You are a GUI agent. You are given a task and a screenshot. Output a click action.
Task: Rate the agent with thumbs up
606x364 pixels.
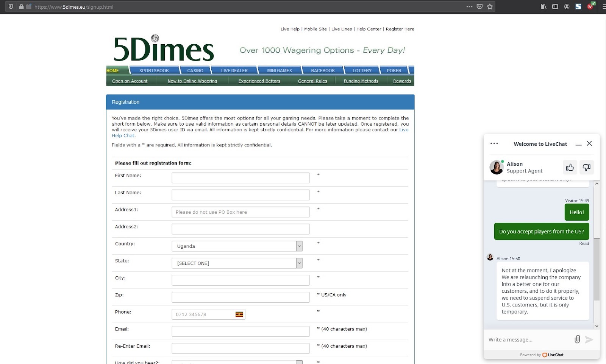570,167
